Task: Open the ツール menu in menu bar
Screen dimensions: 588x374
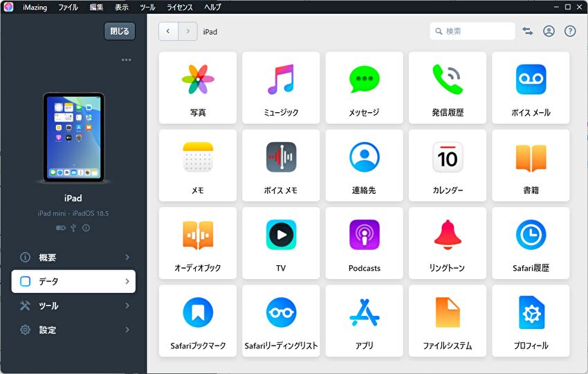Action: pos(147,7)
